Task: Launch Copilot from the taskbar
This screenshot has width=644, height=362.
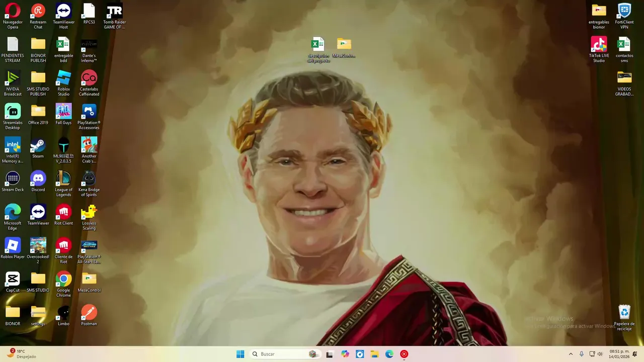Action: pyautogui.click(x=345, y=354)
